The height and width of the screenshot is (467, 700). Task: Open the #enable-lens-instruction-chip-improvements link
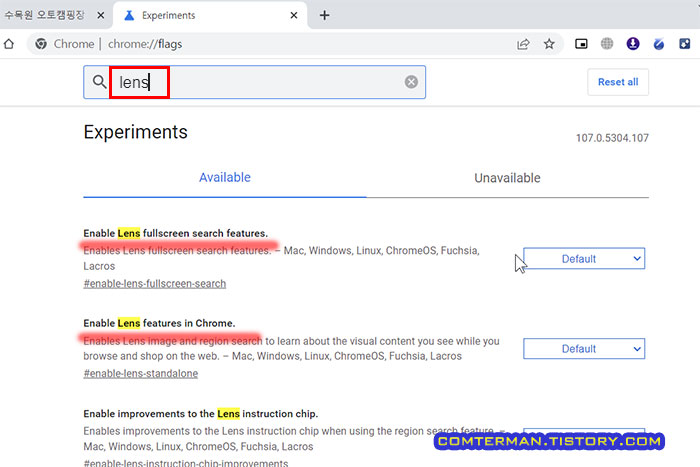tap(186, 463)
